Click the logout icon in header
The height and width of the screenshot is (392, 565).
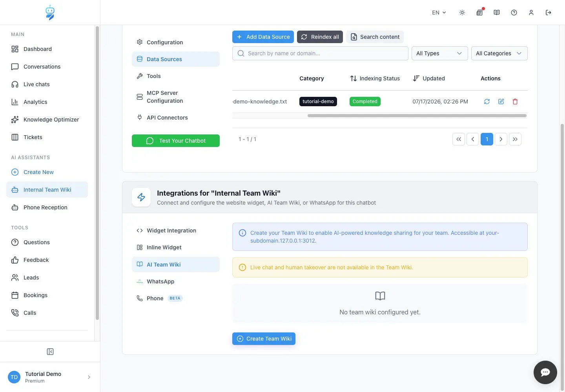(x=549, y=13)
